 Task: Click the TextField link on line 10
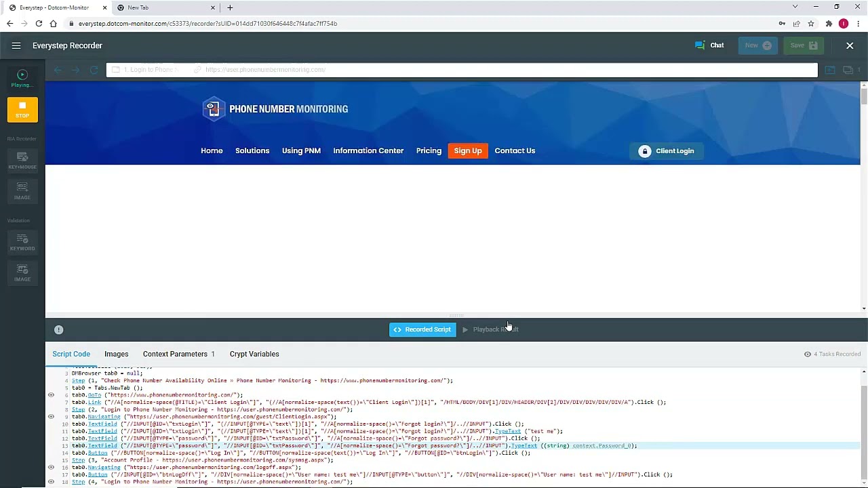102,424
